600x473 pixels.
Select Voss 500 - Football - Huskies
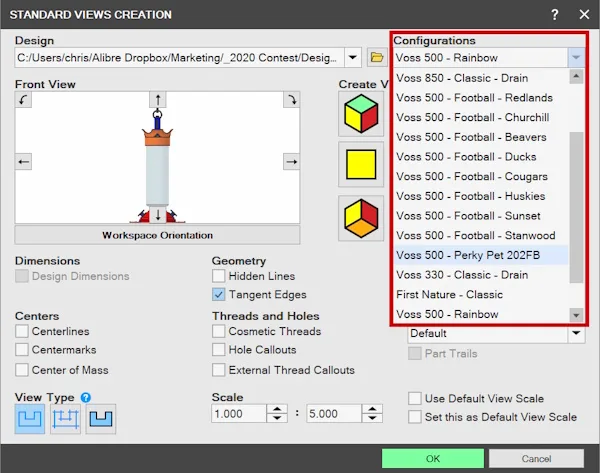481,196
